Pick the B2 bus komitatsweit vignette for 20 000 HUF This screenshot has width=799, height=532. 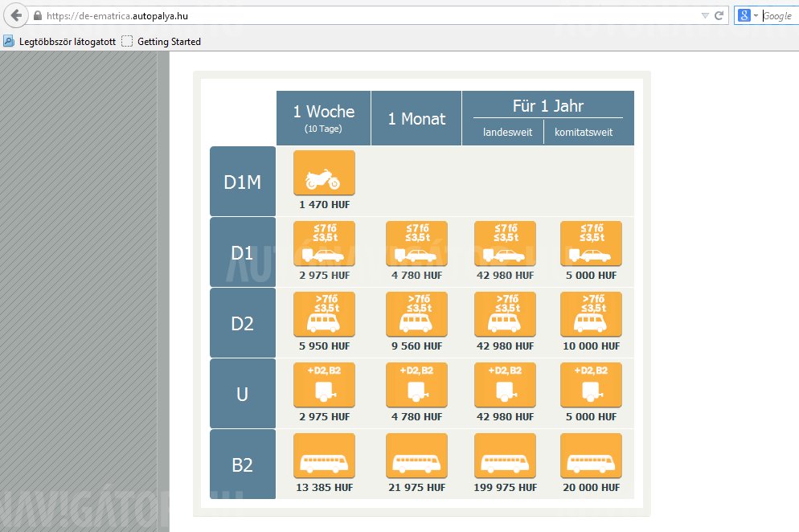coord(591,456)
